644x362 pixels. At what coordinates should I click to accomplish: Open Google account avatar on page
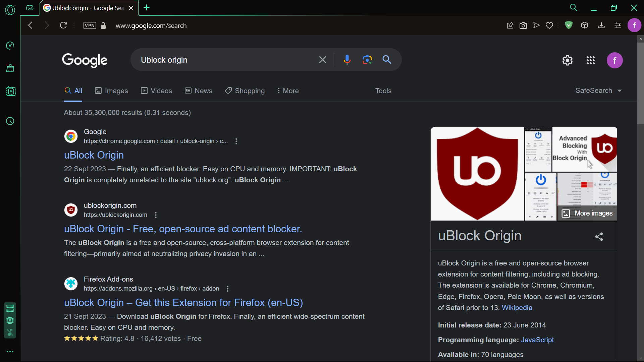point(615,60)
